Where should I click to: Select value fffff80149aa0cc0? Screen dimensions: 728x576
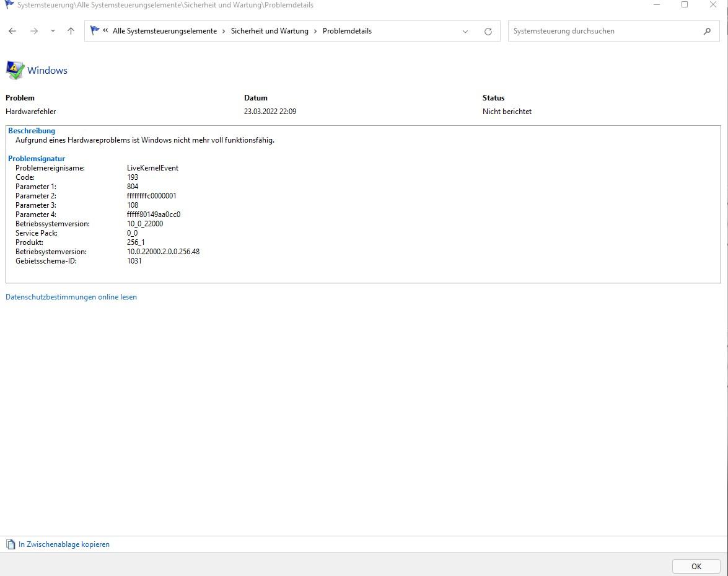[x=154, y=215]
